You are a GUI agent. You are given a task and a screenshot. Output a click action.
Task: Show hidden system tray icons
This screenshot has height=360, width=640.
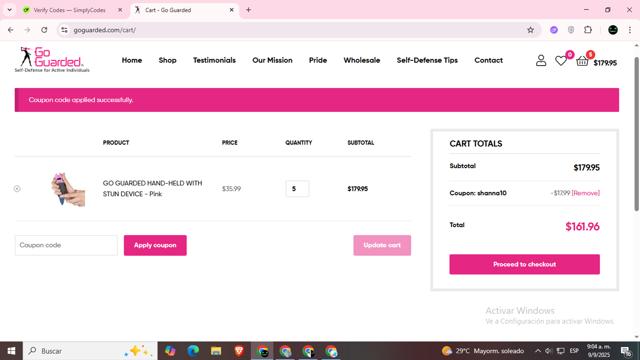(x=538, y=351)
